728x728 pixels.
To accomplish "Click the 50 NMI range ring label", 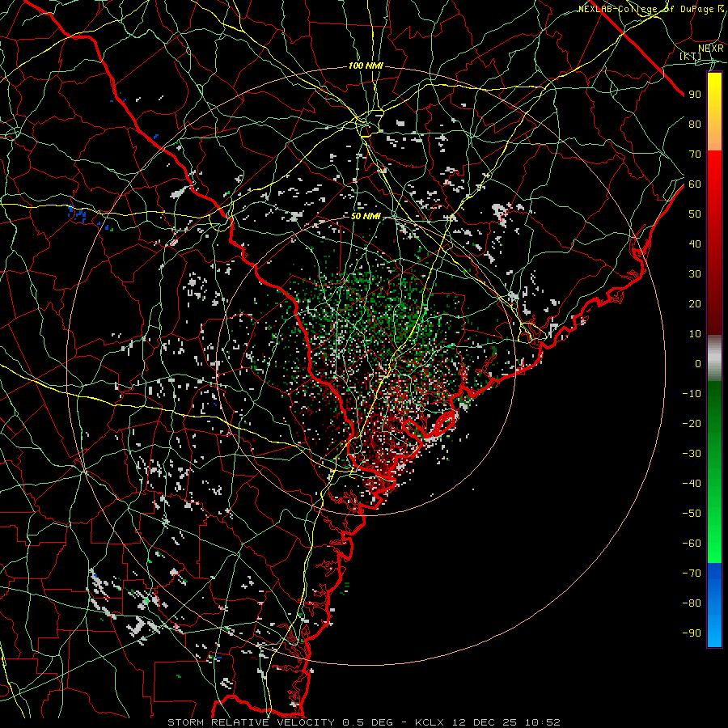I will coord(366,216).
